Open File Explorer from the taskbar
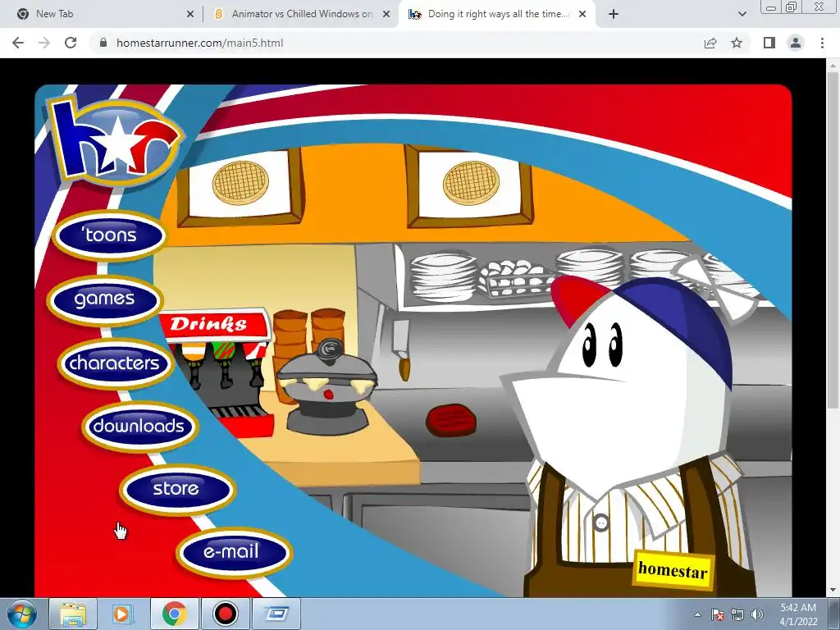The height and width of the screenshot is (630, 840). [x=73, y=614]
